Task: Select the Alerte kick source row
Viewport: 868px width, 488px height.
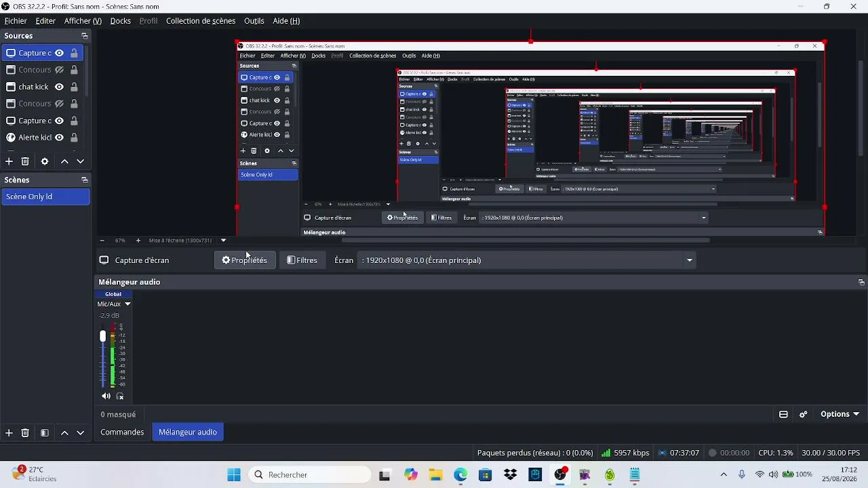Action: point(41,138)
